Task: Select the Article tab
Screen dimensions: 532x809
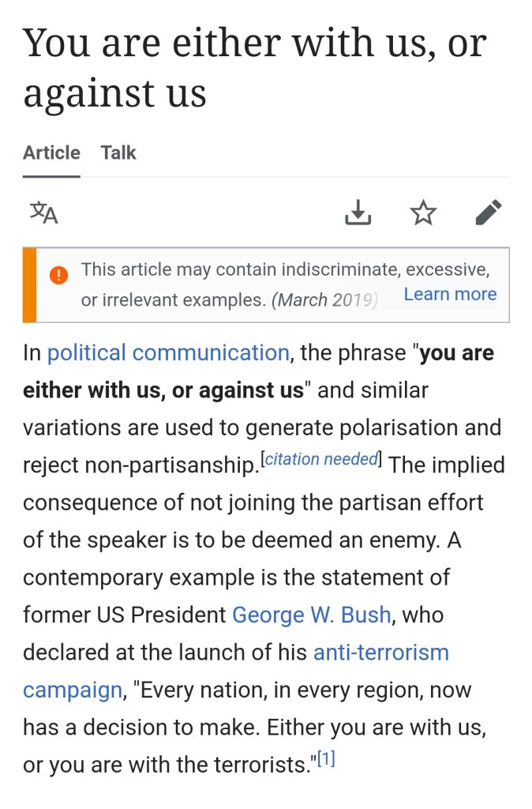Action: click(51, 152)
